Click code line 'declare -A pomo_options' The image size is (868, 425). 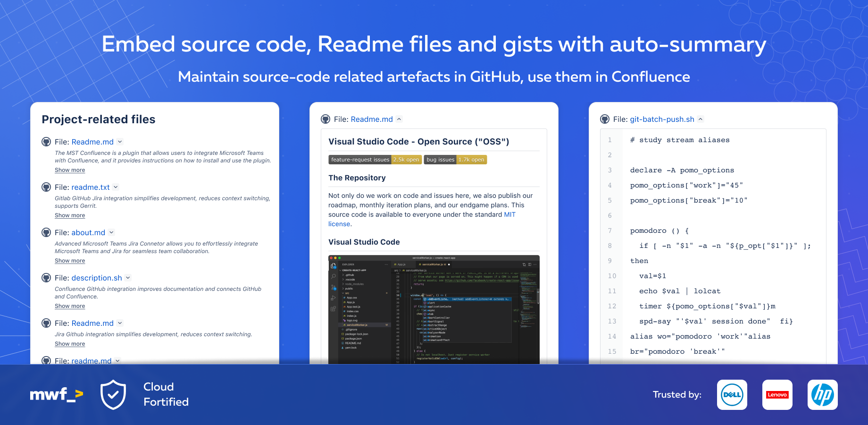[682, 170]
